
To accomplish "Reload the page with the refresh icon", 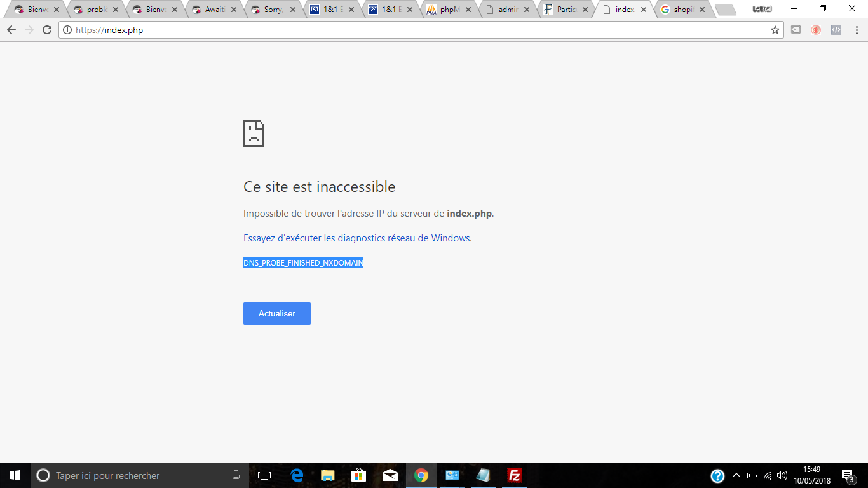I will [46, 30].
